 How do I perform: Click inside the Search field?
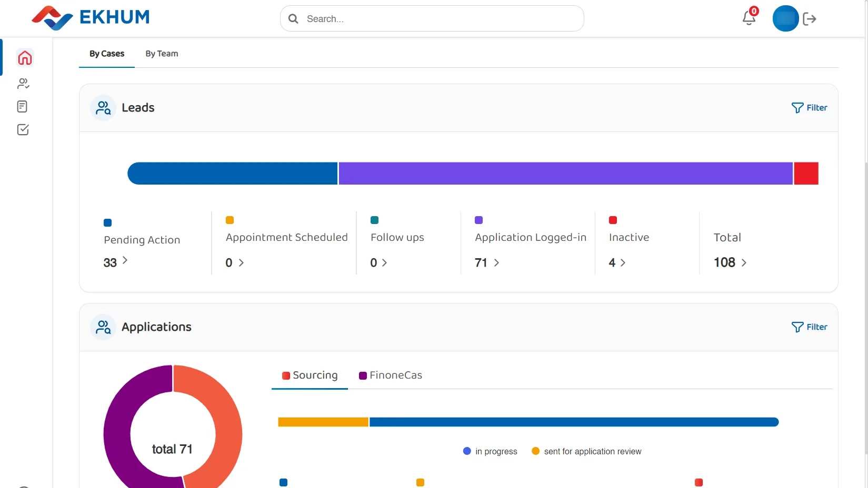click(x=432, y=18)
